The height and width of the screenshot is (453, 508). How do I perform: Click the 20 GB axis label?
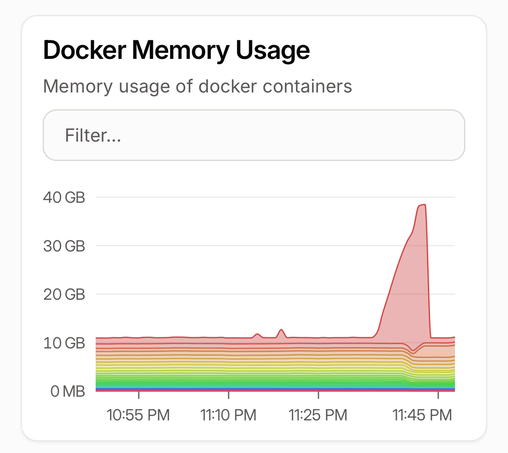click(x=64, y=294)
